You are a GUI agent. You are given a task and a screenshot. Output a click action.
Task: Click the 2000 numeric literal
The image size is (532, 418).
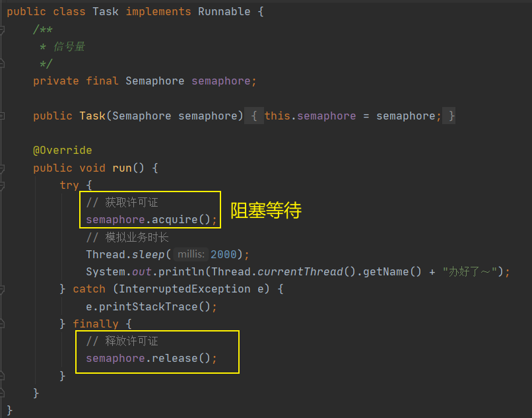point(224,254)
